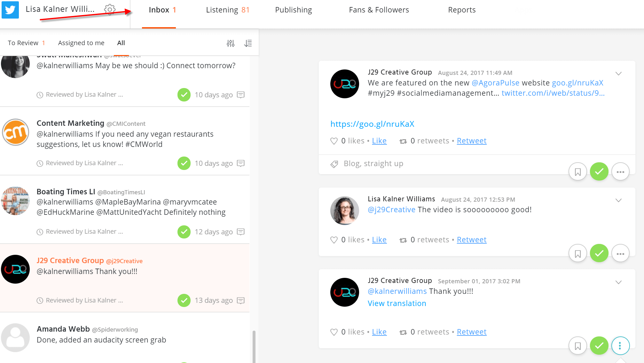Screen dimensions: 644x363
Task: Open the Fans & Followers tab
Action: click(x=379, y=10)
